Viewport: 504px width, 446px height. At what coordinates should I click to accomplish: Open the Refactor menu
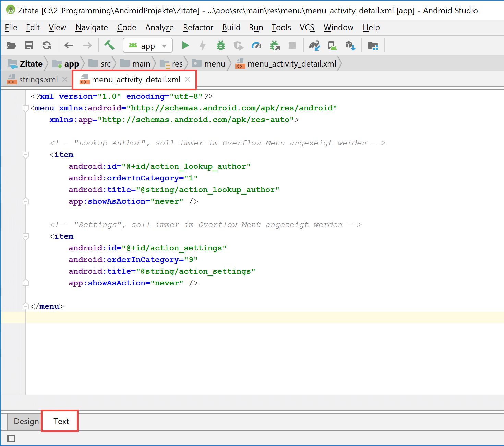pyautogui.click(x=198, y=27)
